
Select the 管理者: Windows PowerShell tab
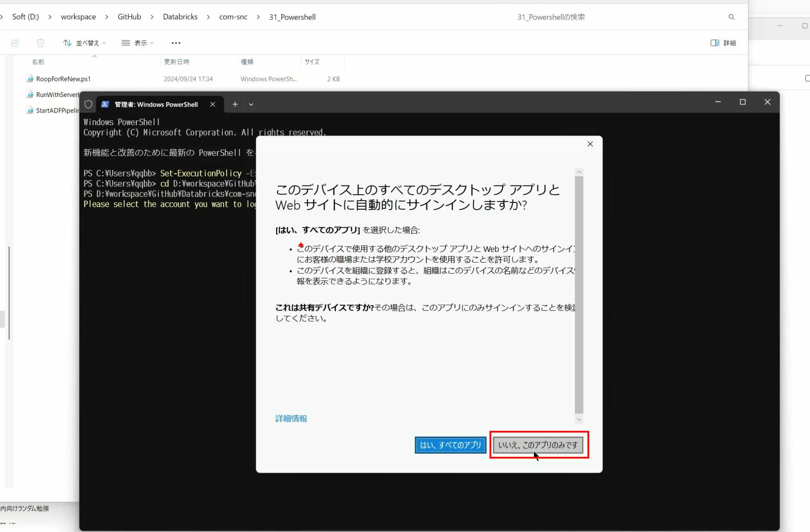point(156,104)
